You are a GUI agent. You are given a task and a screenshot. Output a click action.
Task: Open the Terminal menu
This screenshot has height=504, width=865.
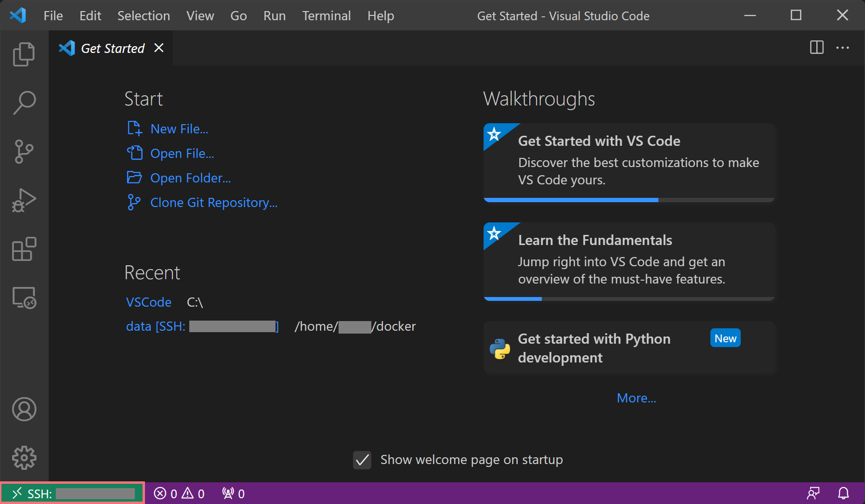pos(327,16)
